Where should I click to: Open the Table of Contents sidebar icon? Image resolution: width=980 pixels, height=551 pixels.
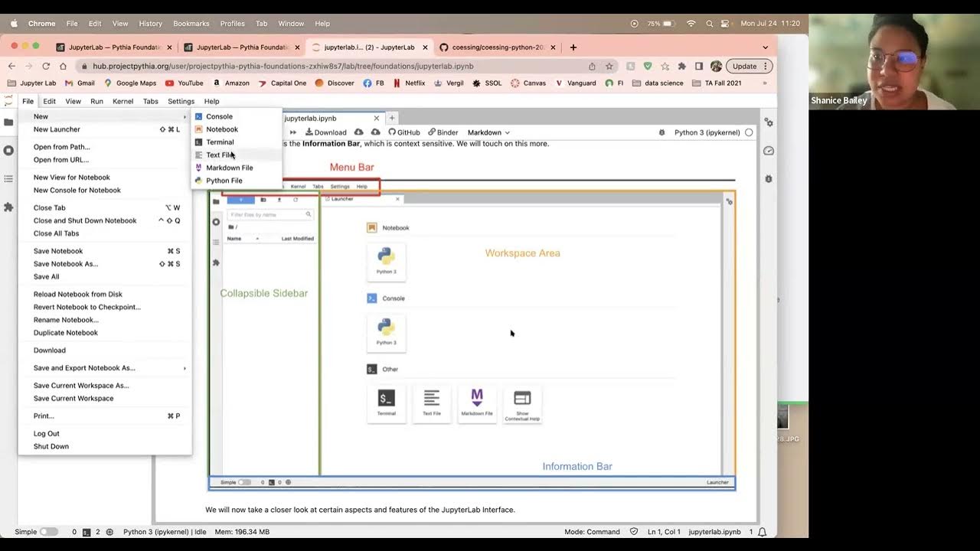click(8, 179)
